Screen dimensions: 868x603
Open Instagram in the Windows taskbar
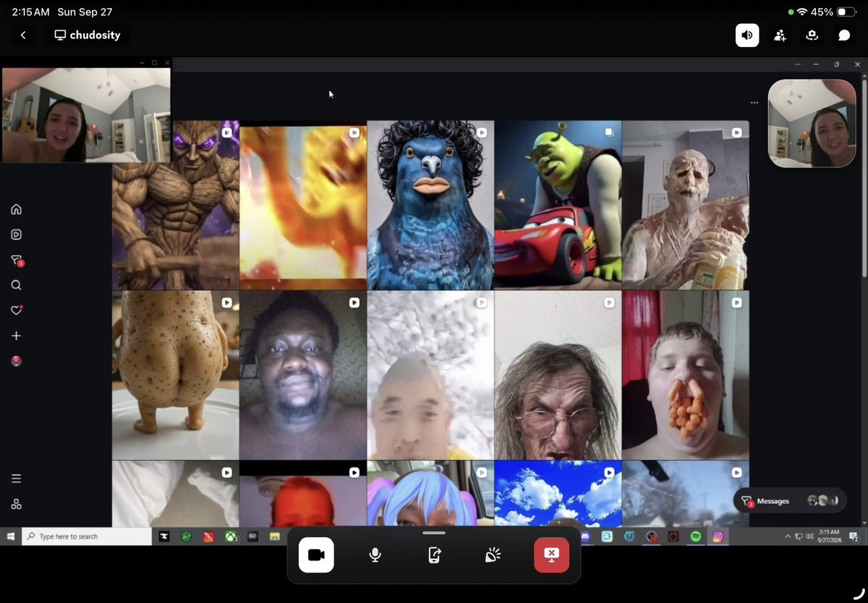tap(718, 536)
